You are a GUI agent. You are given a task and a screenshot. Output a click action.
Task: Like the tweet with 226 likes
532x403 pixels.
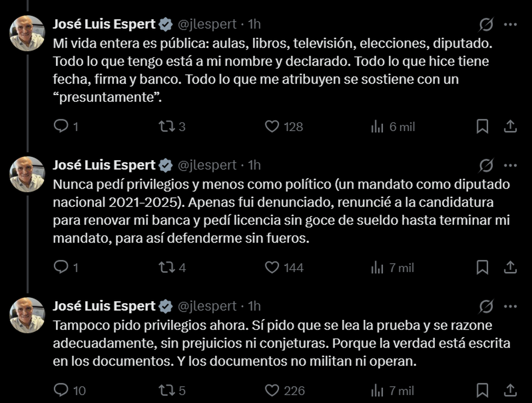[271, 390]
